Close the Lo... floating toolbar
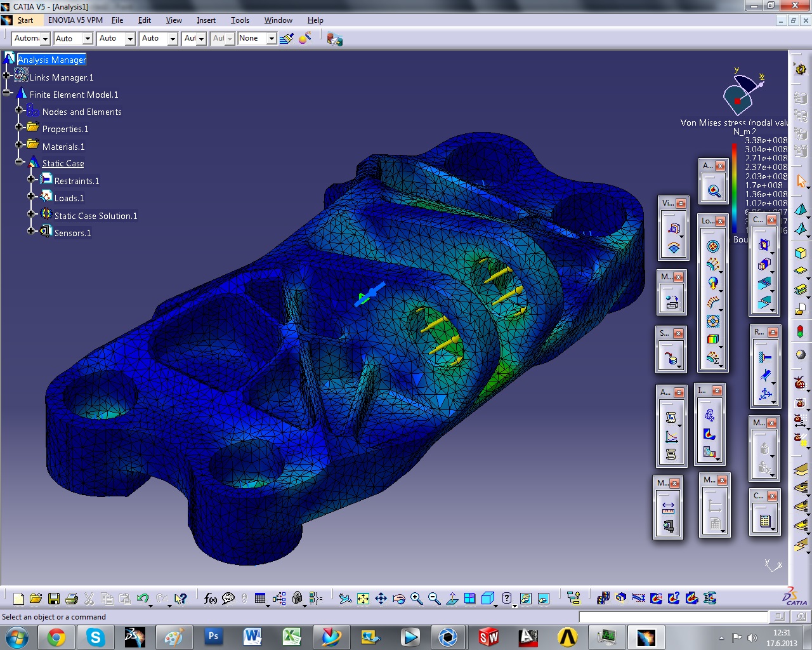The height and width of the screenshot is (650, 812). click(x=720, y=221)
